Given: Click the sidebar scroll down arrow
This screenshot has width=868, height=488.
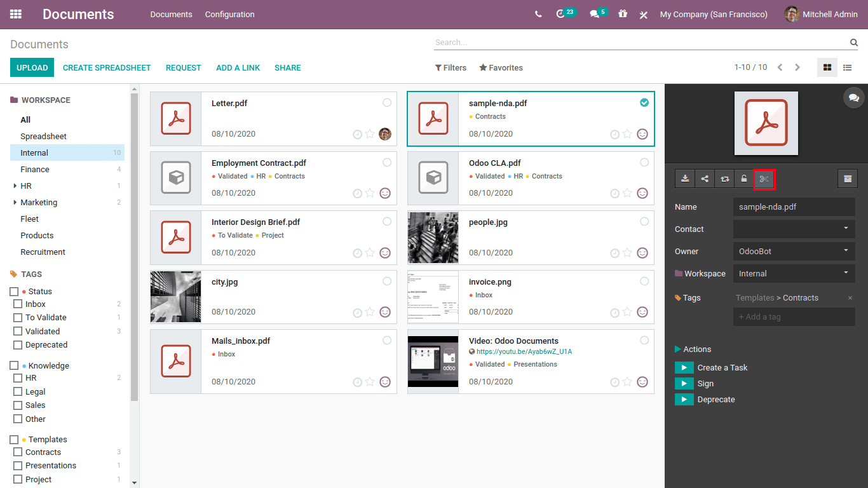Looking at the screenshot, I should (x=134, y=483).
